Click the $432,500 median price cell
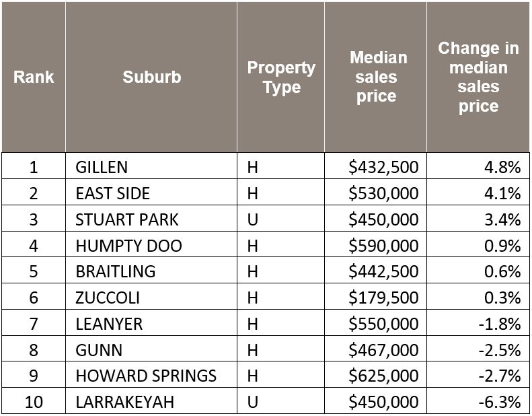532x416 pixels. coord(383,167)
